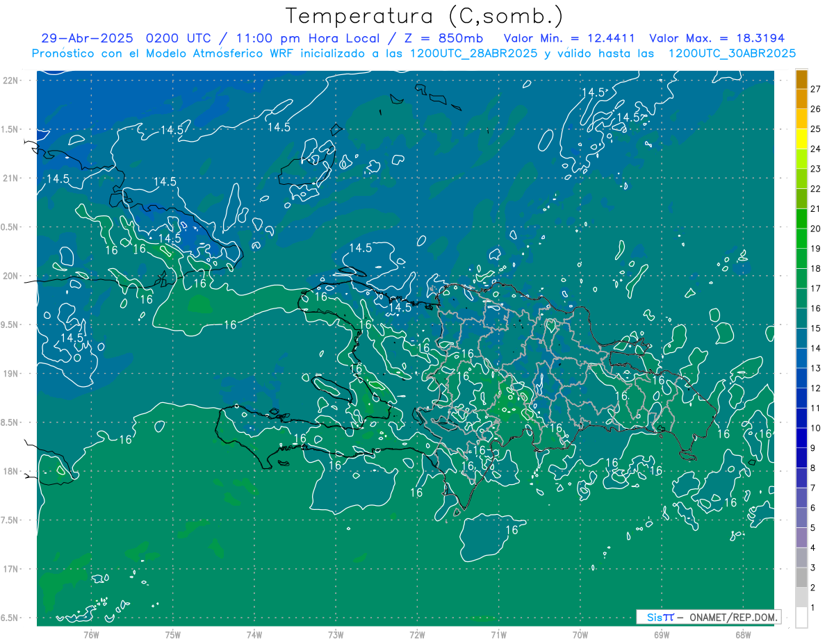Click the '8' label on the colorbar
The width and height of the screenshot is (834, 644).
[813, 468]
